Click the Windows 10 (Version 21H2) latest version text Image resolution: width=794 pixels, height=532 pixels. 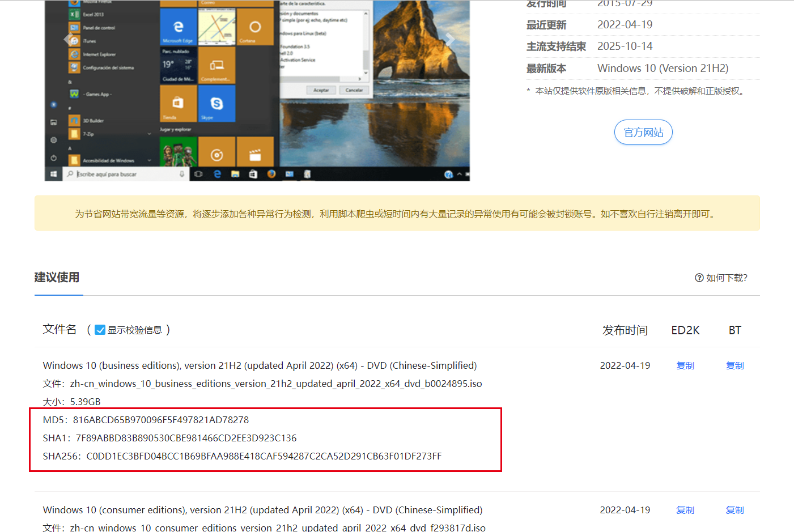pyautogui.click(x=663, y=68)
